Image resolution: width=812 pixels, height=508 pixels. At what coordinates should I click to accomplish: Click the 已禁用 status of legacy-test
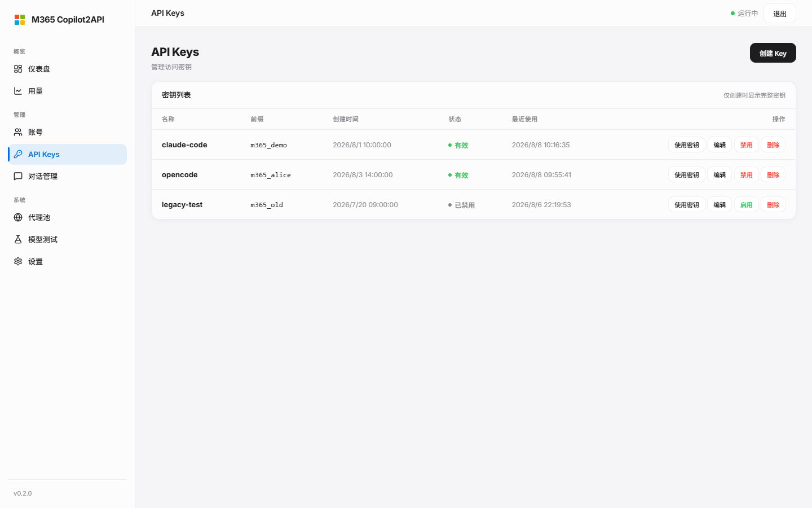462,205
